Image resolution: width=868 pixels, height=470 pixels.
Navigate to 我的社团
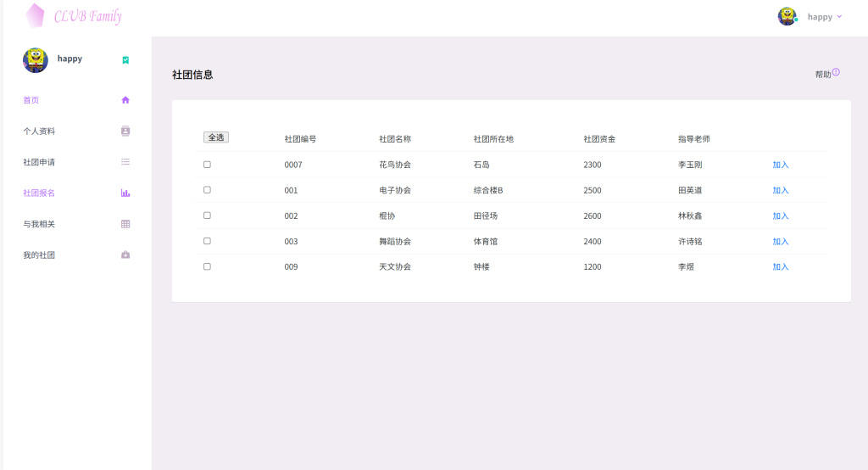(39, 255)
